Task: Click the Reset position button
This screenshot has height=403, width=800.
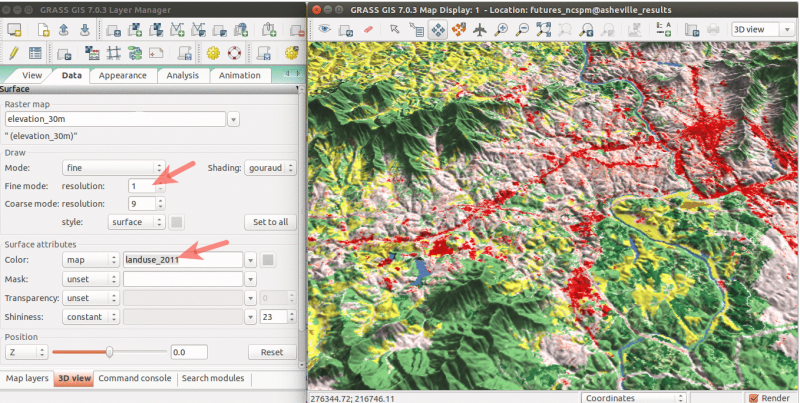Action: point(271,352)
